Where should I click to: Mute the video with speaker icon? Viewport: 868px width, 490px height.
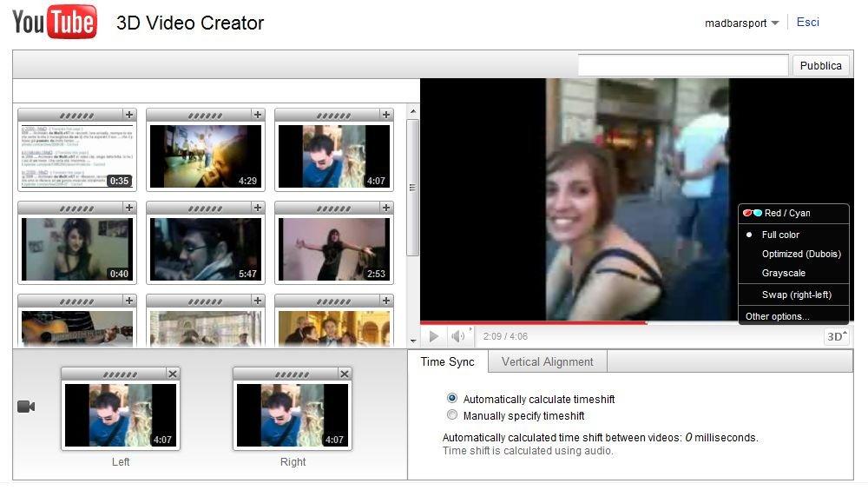pos(457,336)
